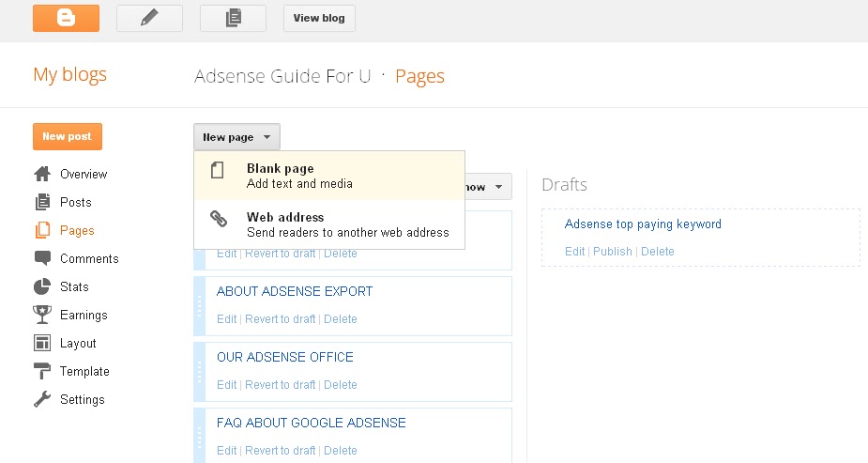Open the Adsense top paying keyword draft
Image resolution: width=868 pixels, height=463 pixels.
[x=643, y=224]
